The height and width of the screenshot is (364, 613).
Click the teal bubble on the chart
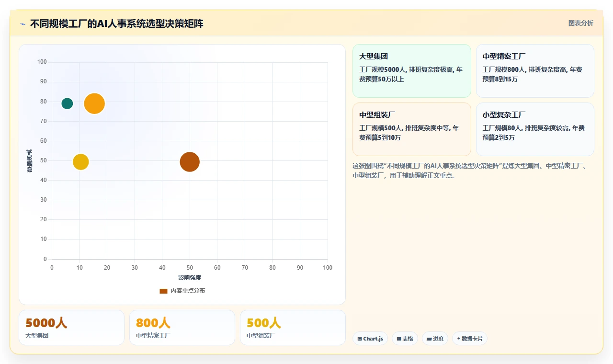click(67, 103)
